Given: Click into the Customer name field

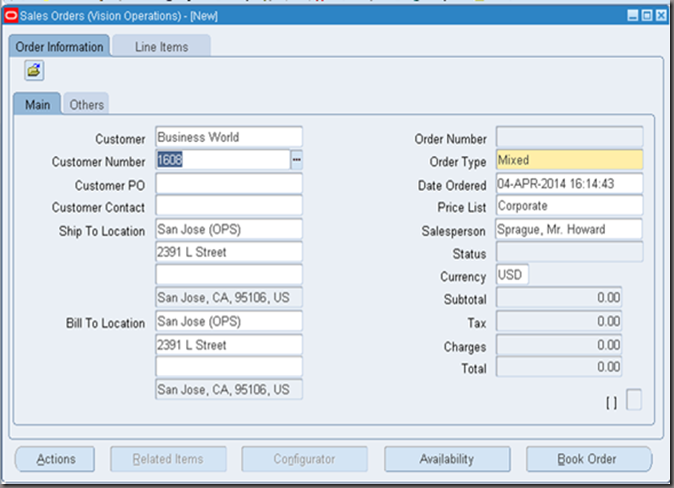Looking at the screenshot, I should (x=228, y=137).
